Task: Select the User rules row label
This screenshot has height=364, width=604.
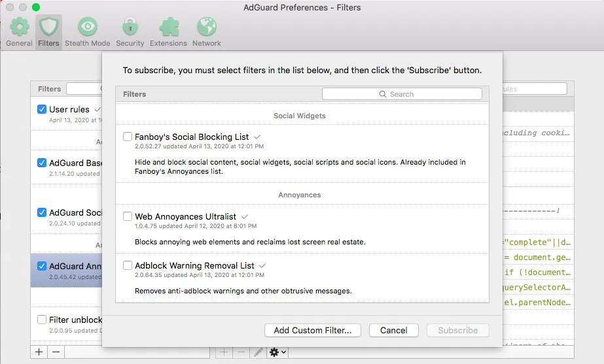Action: pos(69,109)
